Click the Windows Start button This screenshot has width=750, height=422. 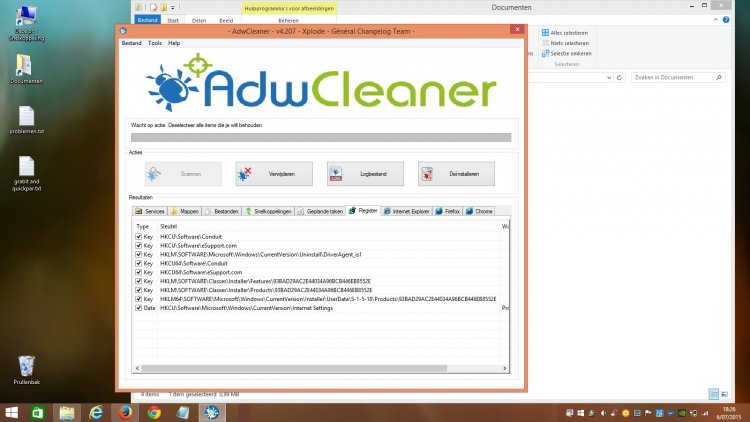11,412
